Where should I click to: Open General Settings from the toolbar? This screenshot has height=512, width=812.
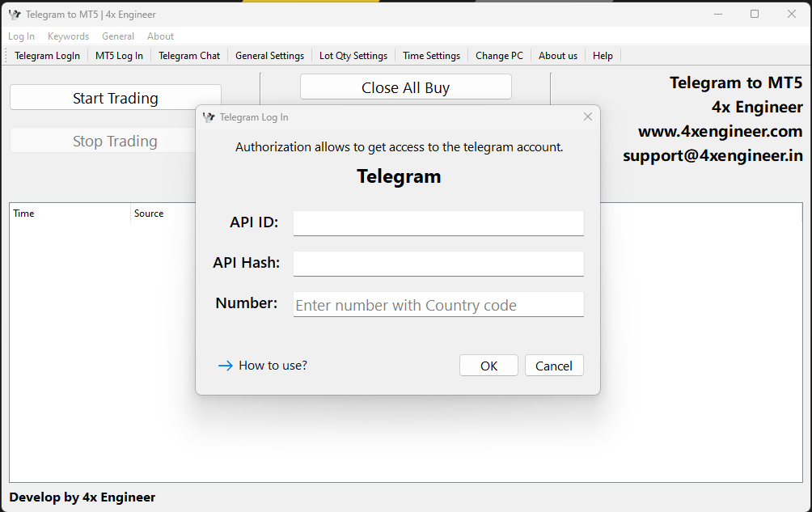coord(270,56)
